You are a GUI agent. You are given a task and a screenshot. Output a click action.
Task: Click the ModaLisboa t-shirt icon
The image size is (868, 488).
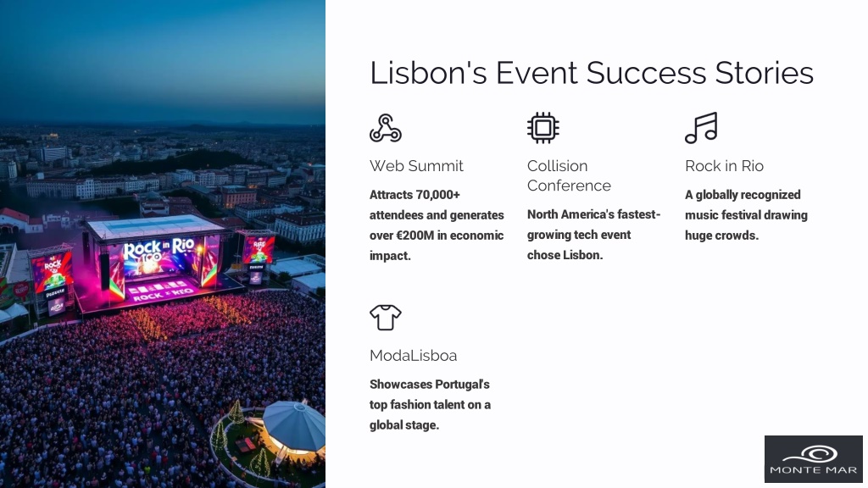point(386,318)
